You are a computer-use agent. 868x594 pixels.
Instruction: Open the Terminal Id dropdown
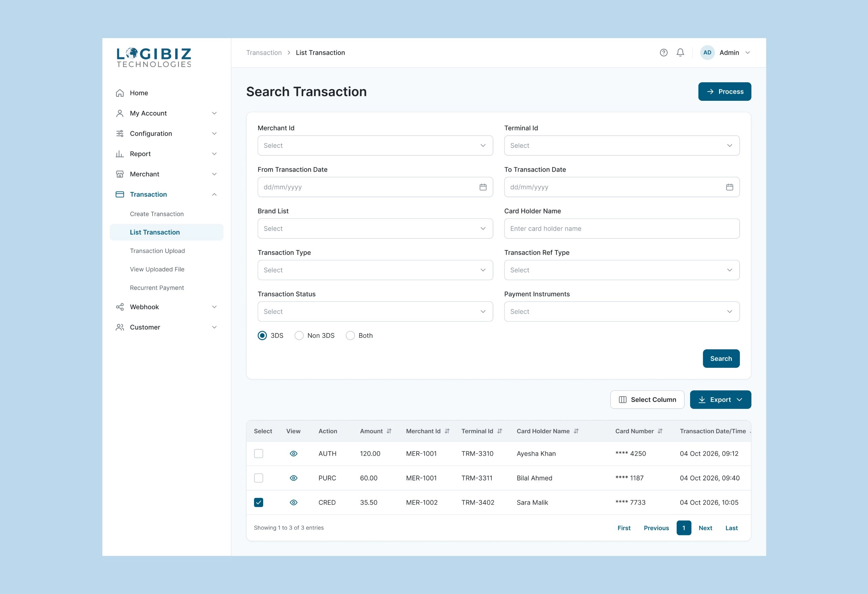pyautogui.click(x=621, y=146)
